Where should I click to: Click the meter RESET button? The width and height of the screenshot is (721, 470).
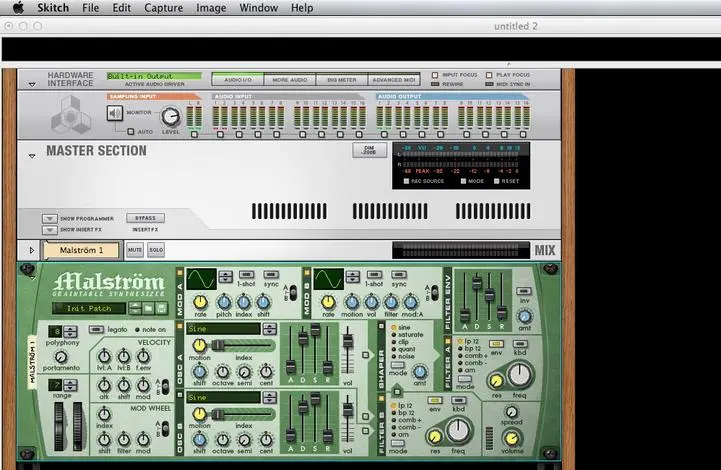point(497,181)
